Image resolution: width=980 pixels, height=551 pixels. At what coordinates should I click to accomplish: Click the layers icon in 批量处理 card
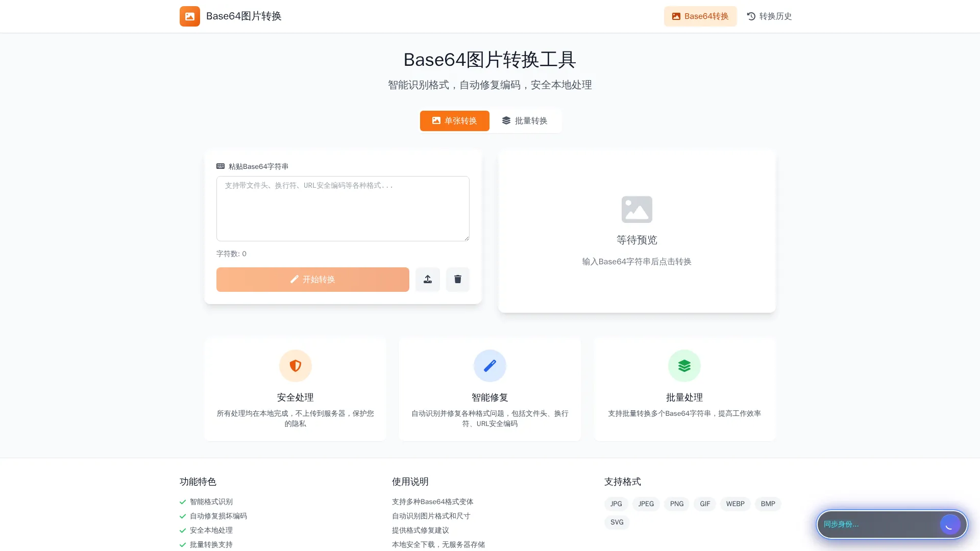(x=684, y=365)
